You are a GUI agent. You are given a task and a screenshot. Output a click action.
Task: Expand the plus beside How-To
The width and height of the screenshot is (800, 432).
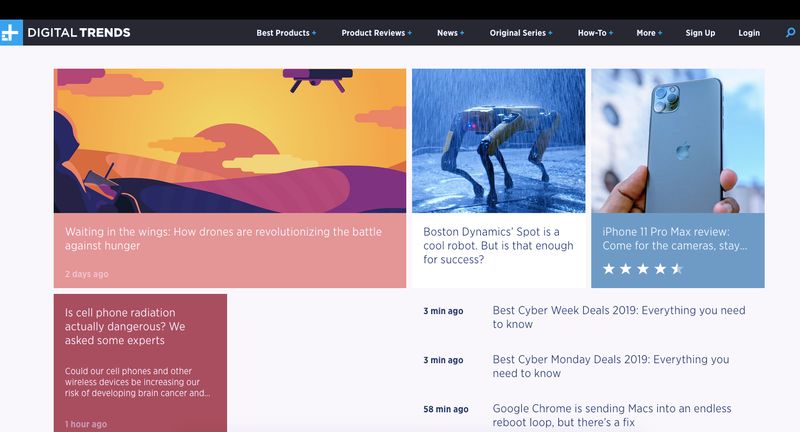(611, 33)
